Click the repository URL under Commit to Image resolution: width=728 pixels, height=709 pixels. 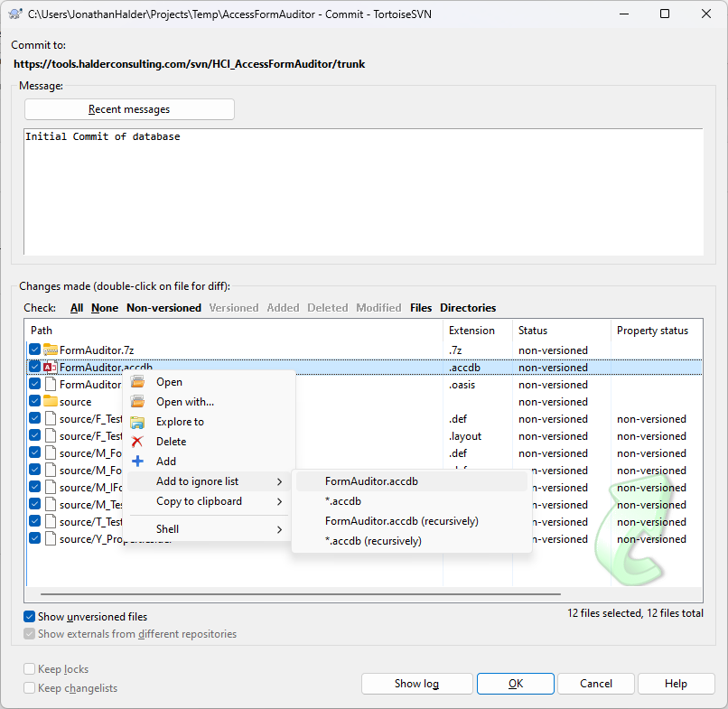(x=190, y=64)
